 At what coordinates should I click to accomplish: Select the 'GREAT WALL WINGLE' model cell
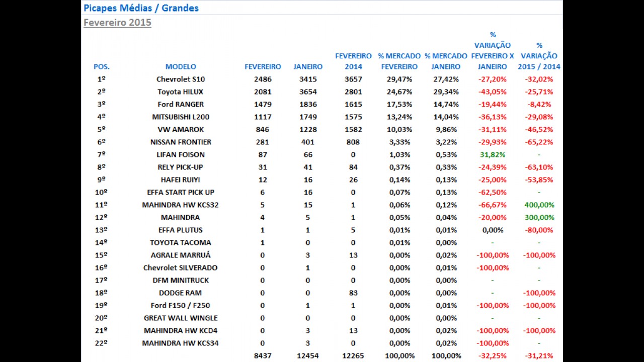(x=181, y=318)
